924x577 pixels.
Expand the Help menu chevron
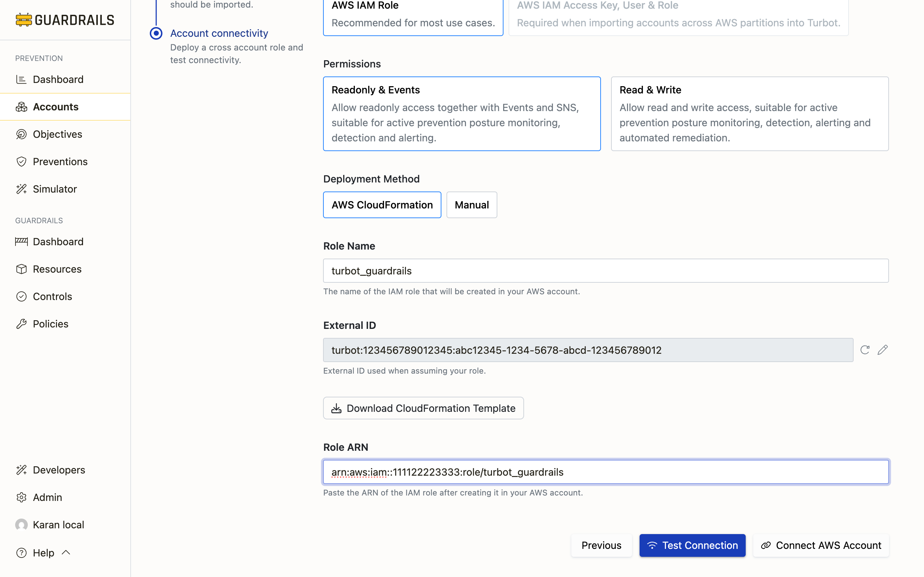66,552
